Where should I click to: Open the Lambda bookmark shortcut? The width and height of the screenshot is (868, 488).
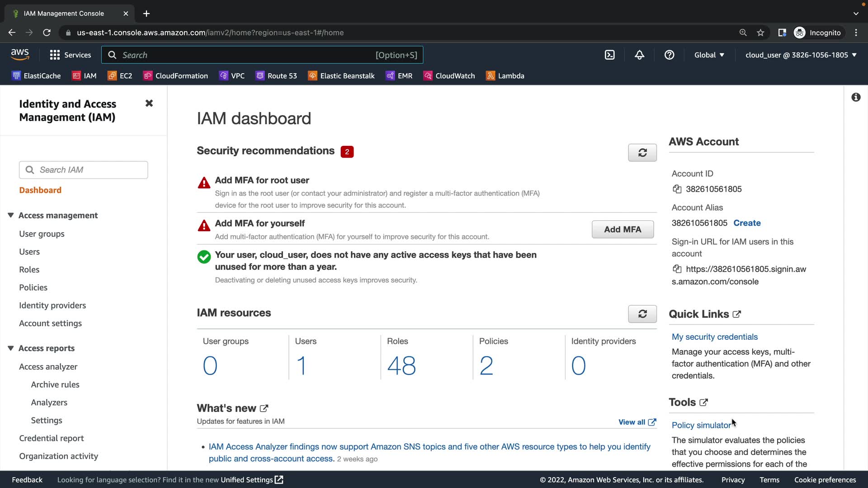point(505,76)
